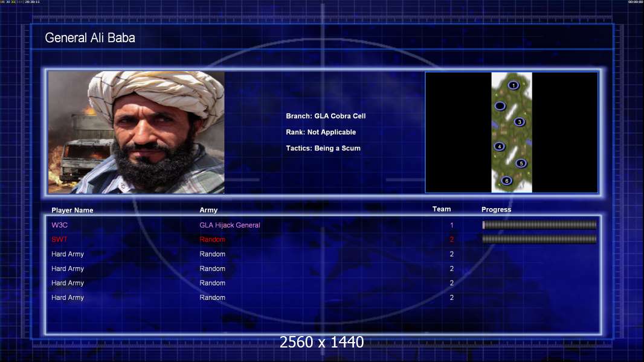Image resolution: width=644 pixels, height=362 pixels.
Task: Click the Branch: GLA Cobra Cell text
Action: (326, 116)
